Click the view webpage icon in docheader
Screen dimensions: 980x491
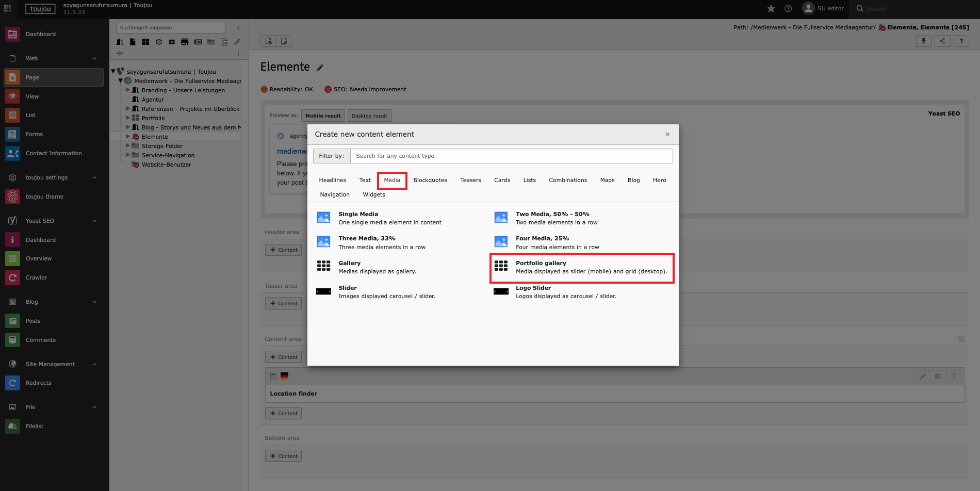point(268,41)
